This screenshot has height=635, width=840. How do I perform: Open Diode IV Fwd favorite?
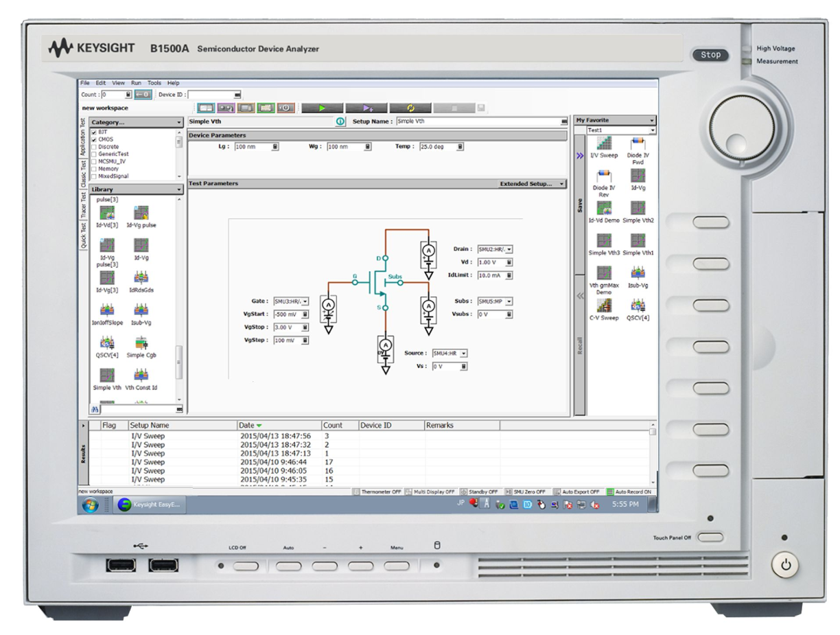(x=638, y=151)
